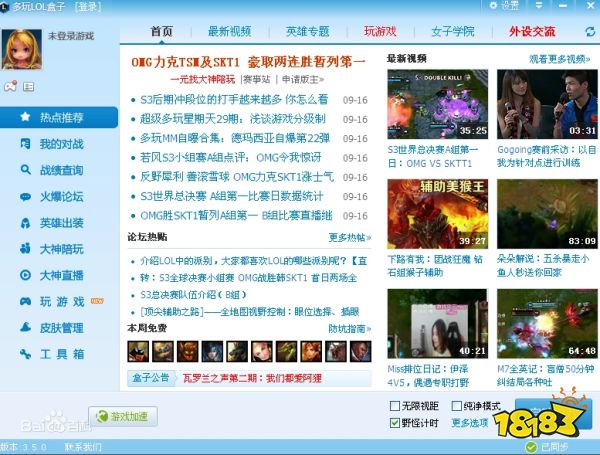600x455 pixels.
Task: Click the 已同步 status check icon
Action: (531, 447)
